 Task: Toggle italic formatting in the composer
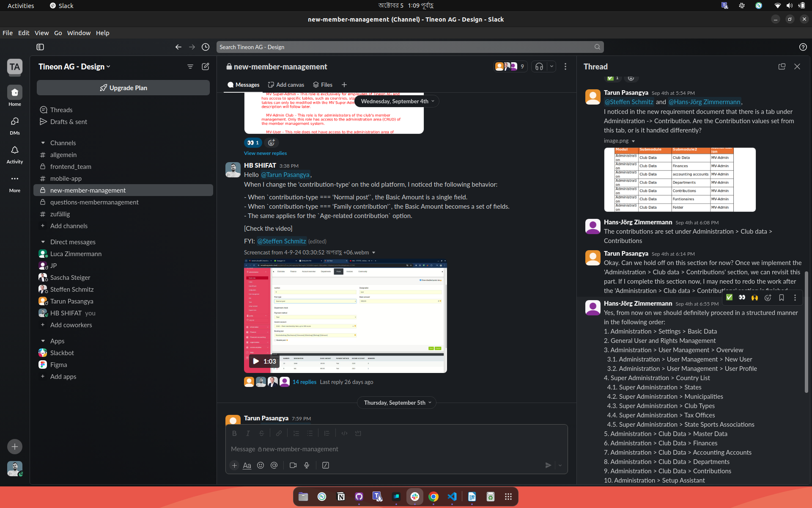pos(248,433)
